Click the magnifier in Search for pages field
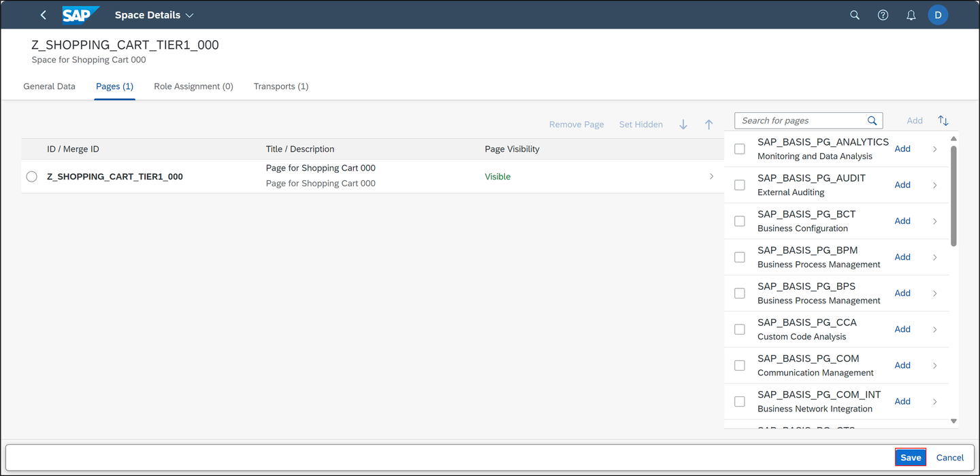980x476 pixels. tap(872, 120)
